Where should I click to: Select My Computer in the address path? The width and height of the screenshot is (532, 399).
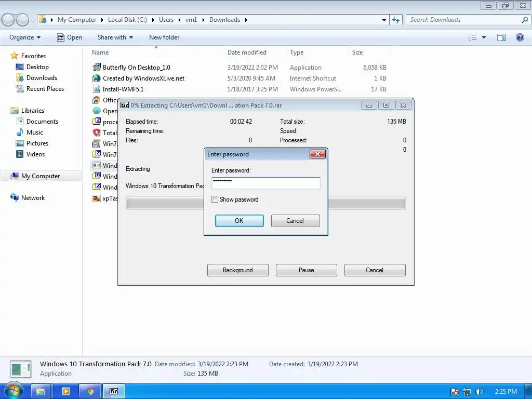(x=77, y=20)
